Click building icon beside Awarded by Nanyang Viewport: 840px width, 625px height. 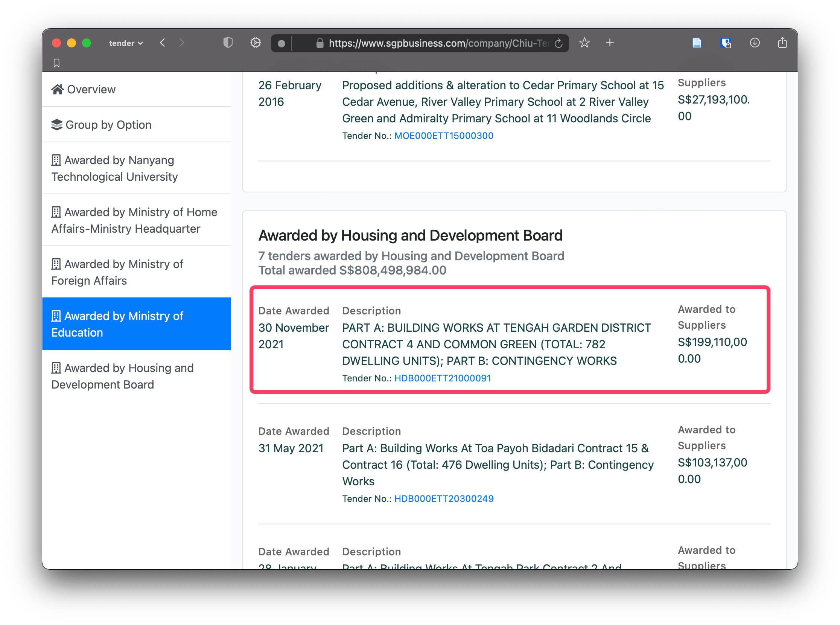coord(56,160)
